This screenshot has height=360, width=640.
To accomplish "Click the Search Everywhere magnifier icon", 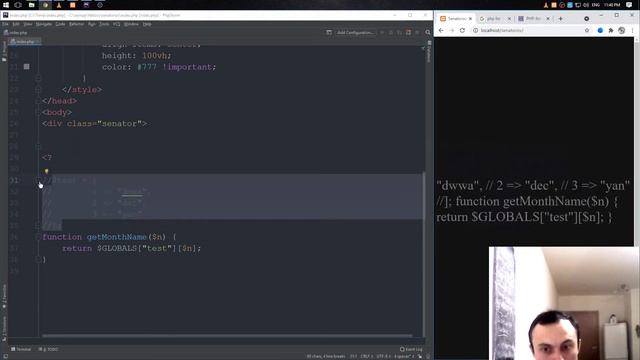I will (428, 32).
